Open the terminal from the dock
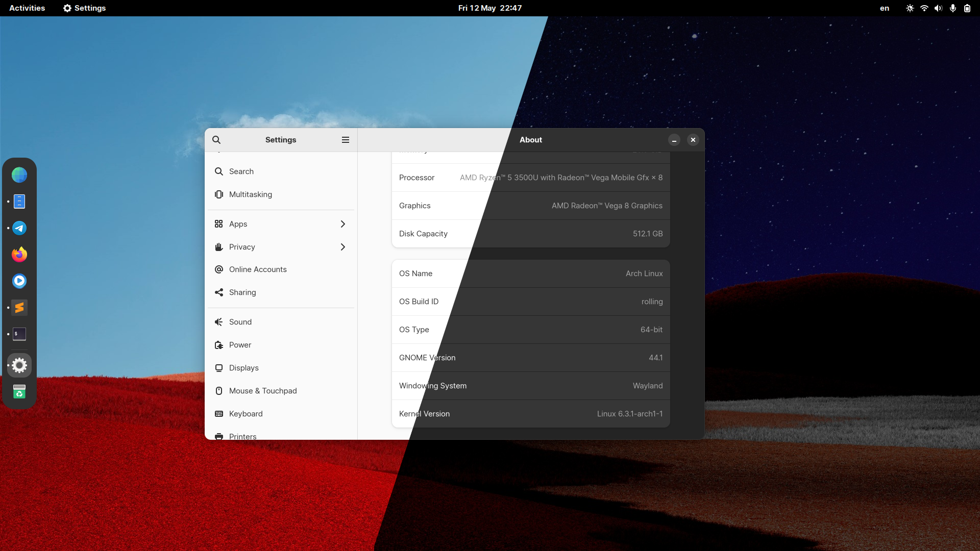The width and height of the screenshot is (980, 551). pyautogui.click(x=19, y=334)
